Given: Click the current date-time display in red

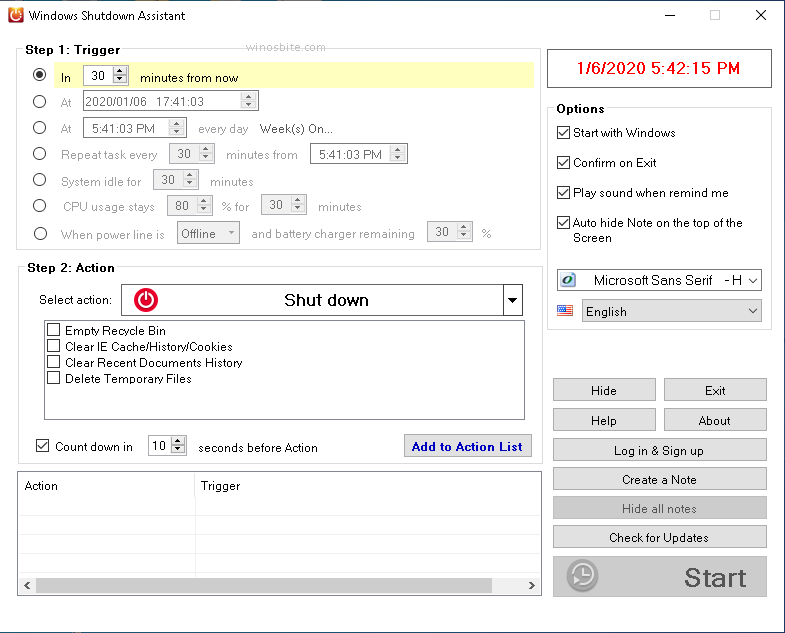Looking at the screenshot, I should (659, 68).
